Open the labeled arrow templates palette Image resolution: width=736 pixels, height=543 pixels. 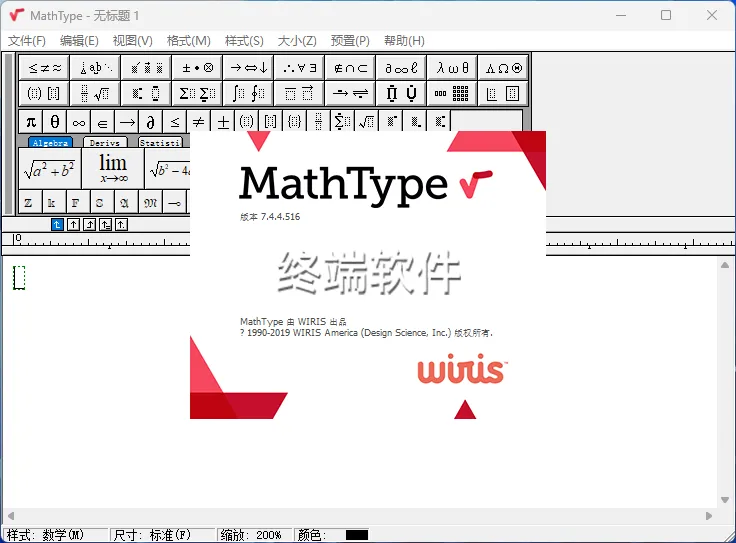pos(351,93)
